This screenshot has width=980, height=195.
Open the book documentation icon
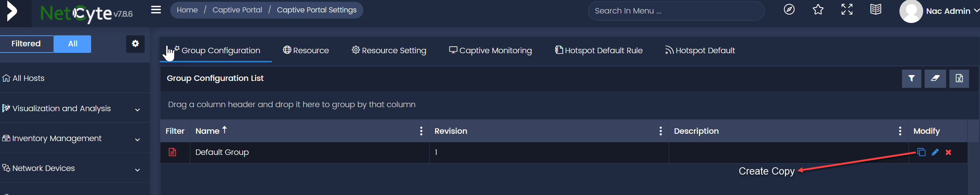(875, 9)
